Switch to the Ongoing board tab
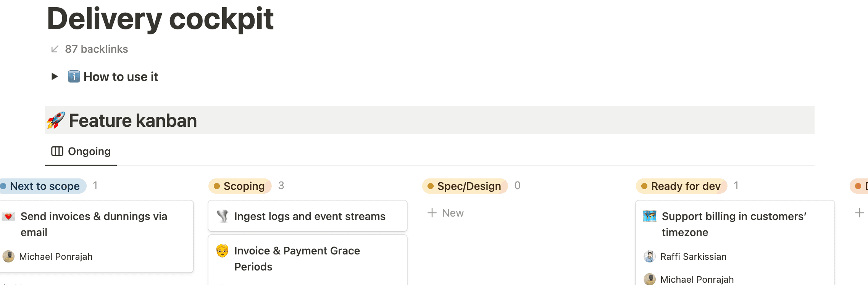The height and width of the screenshot is (285, 868). (81, 151)
